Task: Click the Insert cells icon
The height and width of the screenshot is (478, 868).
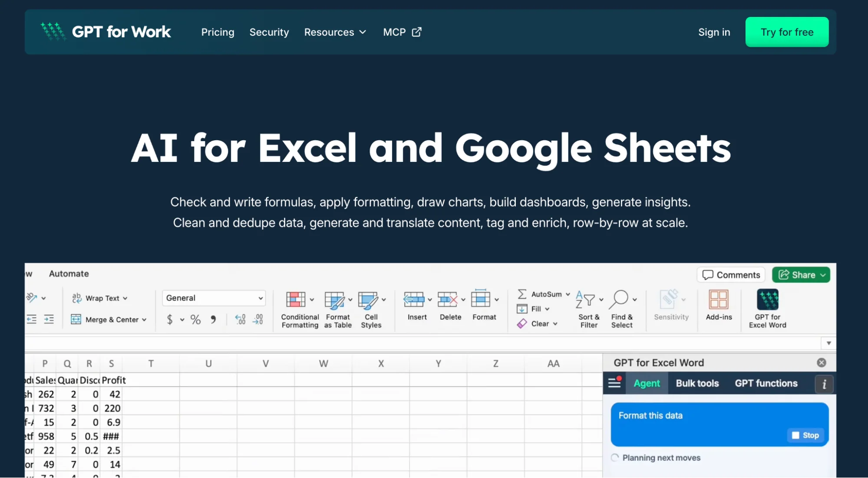Action: pyautogui.click(x=414, y=300)
